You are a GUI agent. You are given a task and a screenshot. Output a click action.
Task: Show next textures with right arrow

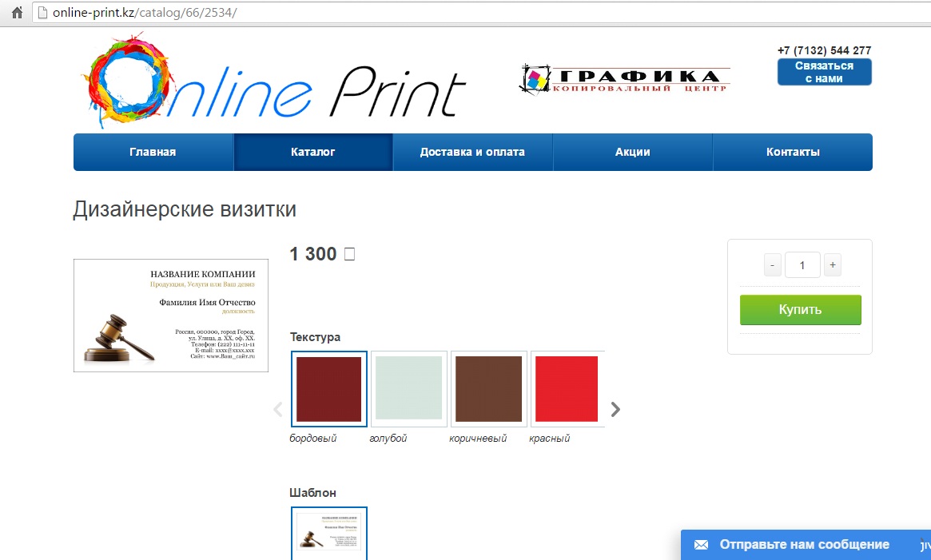(615, 409)
